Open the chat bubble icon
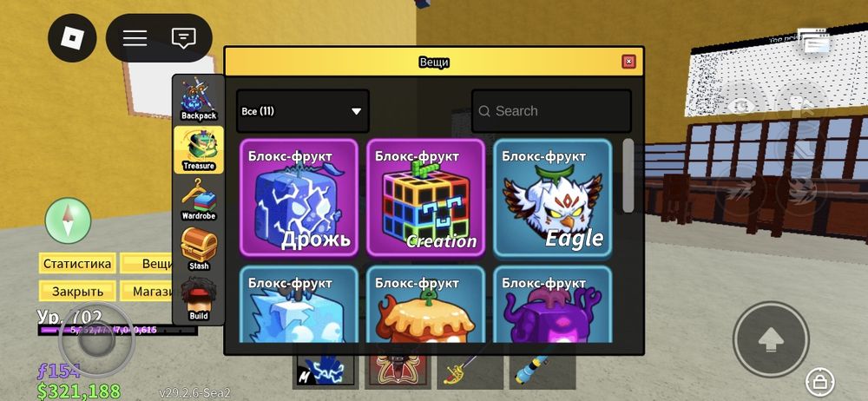The width and height of the screenshot is (868, 401). click(x=184, y=37)
